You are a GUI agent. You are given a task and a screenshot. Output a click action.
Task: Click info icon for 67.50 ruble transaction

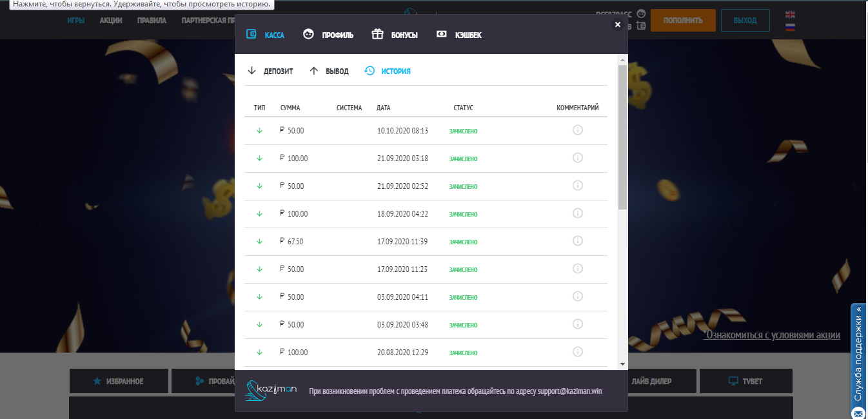point(578,241)
